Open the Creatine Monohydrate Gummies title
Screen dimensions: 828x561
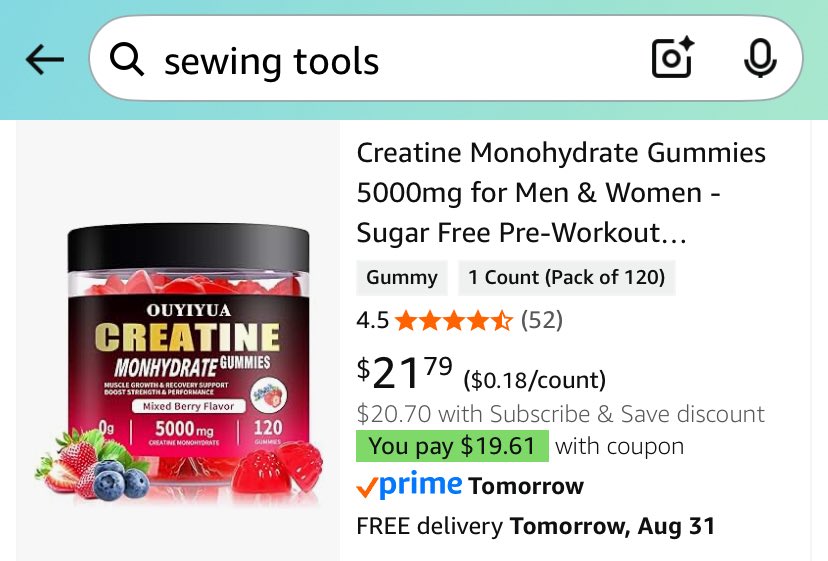[561, 193]
